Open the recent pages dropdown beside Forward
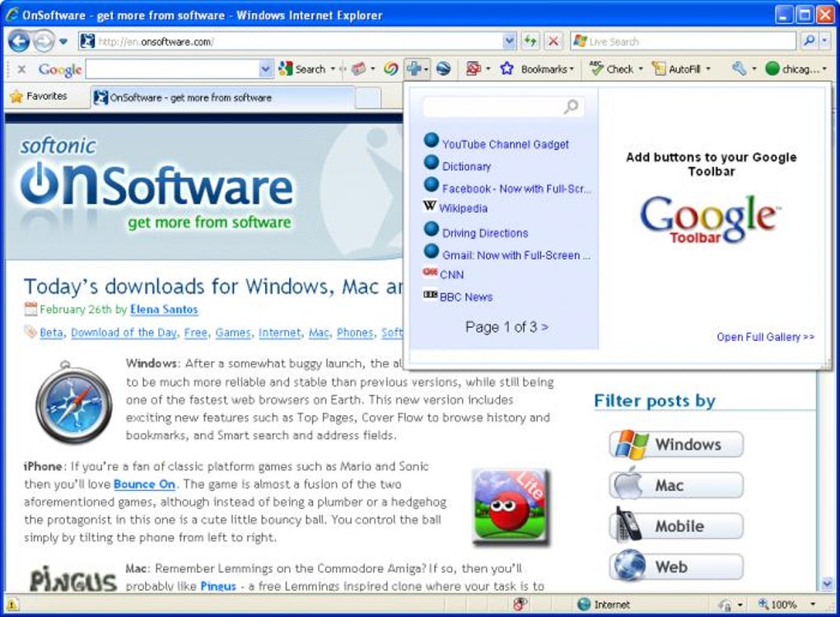The image size is (840, 617). click(63, 42)
